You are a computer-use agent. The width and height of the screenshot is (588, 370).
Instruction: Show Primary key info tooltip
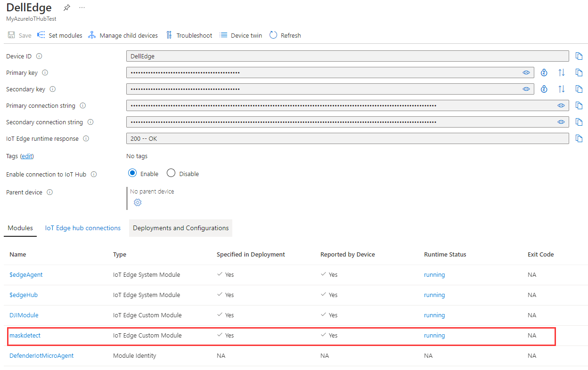point(45,72)
